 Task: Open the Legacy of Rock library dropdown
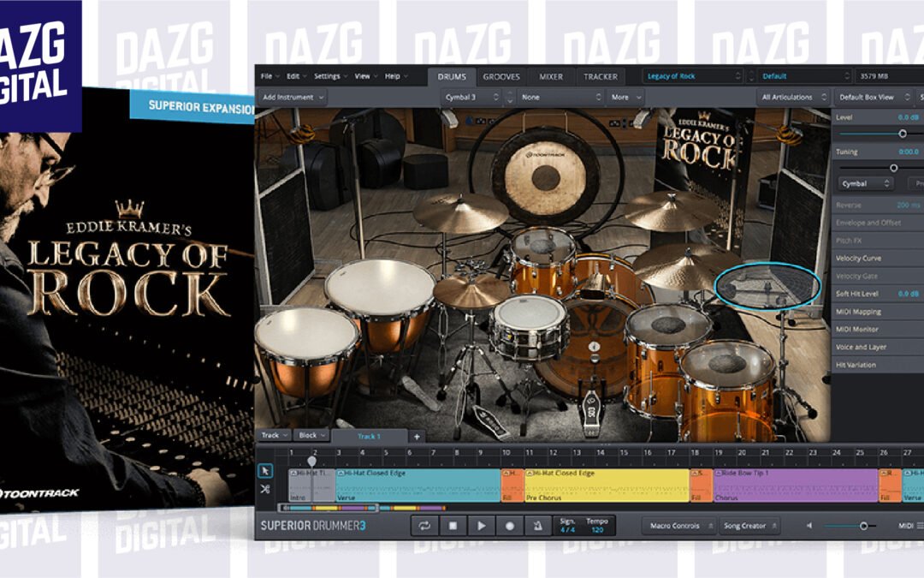click(692, 76)
